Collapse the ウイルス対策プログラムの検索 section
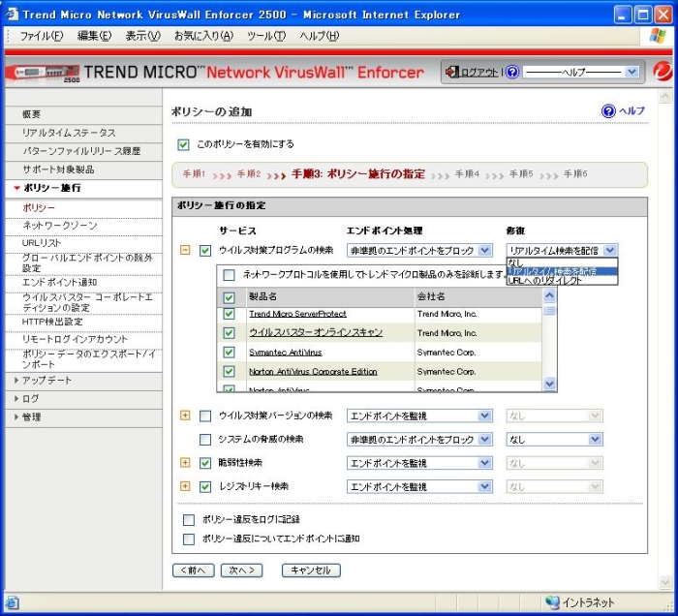This screenshot has height=616, width=678. tap(185, 250)
